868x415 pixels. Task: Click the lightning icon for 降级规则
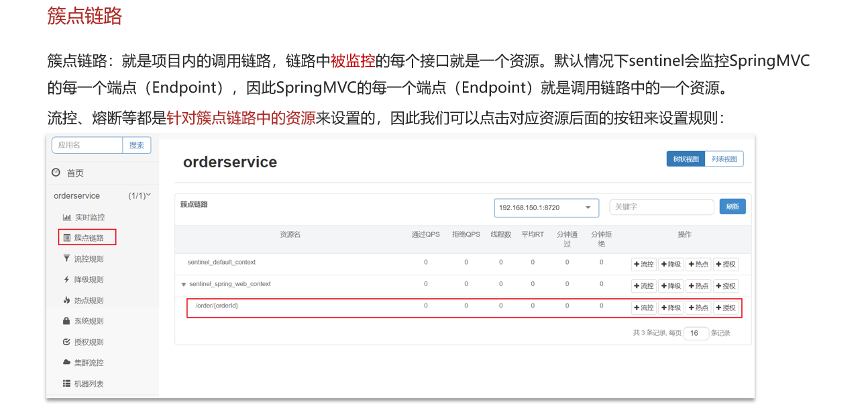coord(66,279)
